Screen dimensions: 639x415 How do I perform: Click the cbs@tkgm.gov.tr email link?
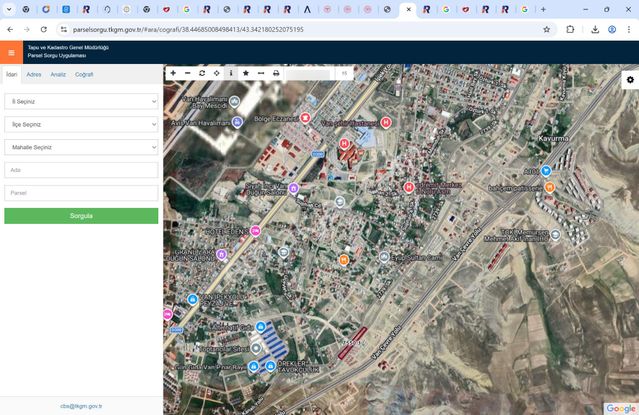(x=81, y=406)
